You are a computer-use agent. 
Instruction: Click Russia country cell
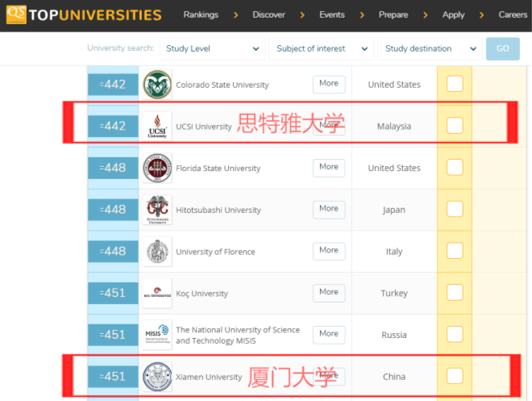(x=394, y=335)
